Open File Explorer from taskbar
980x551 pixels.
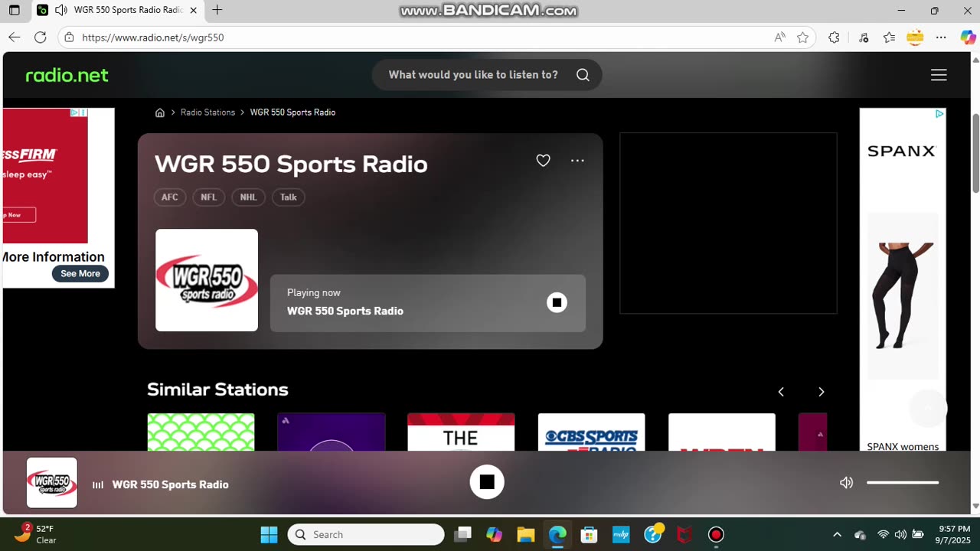click(525, 534)
